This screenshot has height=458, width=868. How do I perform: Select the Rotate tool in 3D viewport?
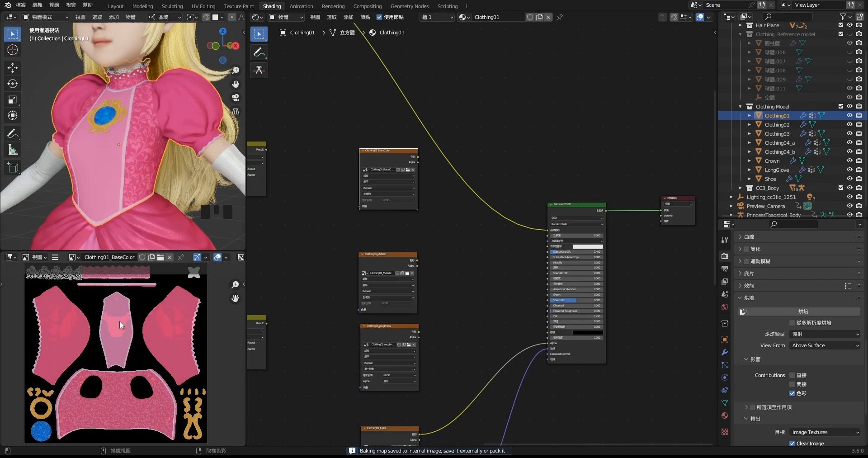pyautogui.click(x=13, y=84)
